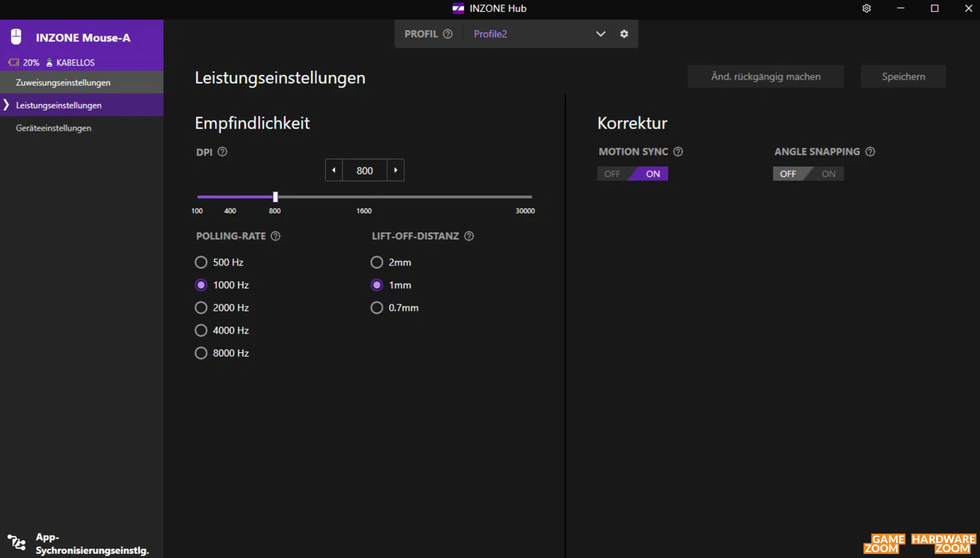The image size is (980, 558).
Task: Open profile settings gear next to Profile2
Action: coord(624,34)
